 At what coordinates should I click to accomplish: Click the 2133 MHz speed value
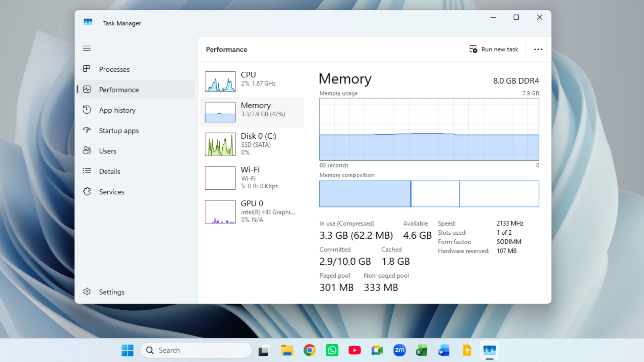pyautogui.click(x=510, y=223)
